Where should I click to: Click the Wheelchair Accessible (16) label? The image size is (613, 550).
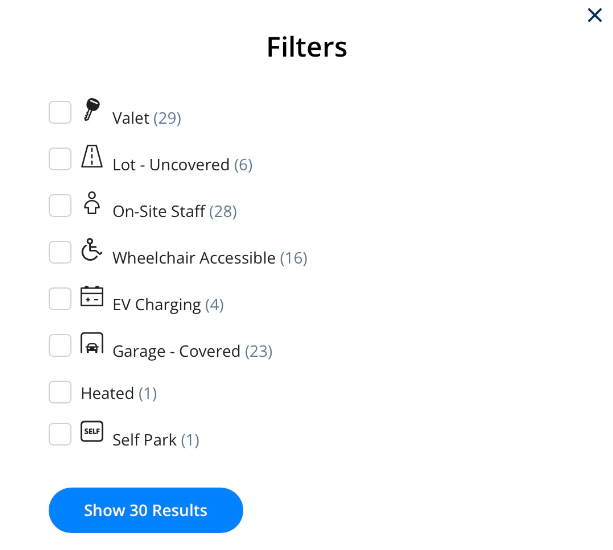tap(210, 258)
